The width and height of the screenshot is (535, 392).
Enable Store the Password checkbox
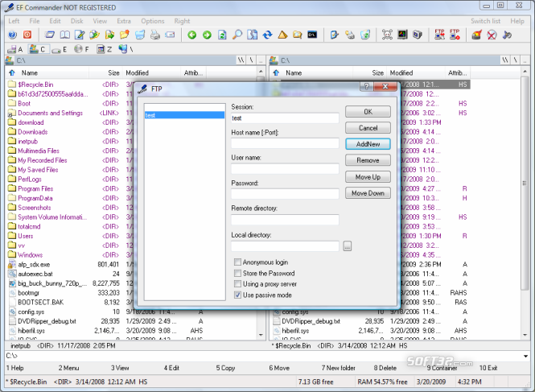point(237,273)
